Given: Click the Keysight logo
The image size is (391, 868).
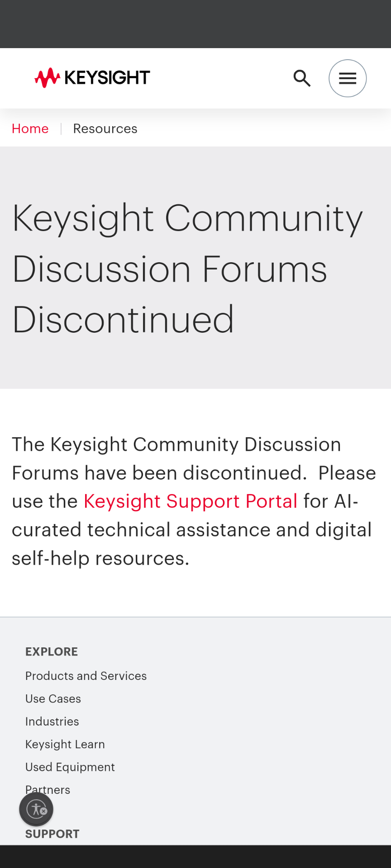Looking at the screenshot, I should (x=92, y=78).
